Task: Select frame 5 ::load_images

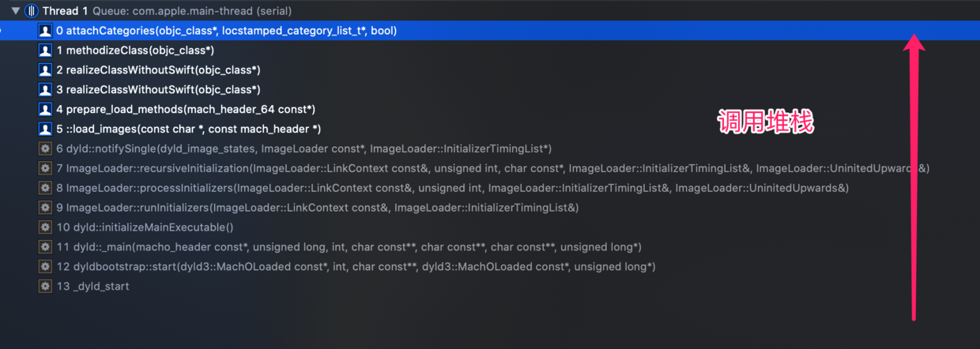Action: pos(490,129)
